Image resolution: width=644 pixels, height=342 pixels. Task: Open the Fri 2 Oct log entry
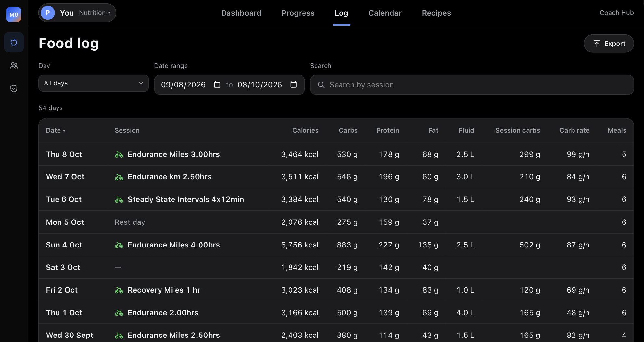pyautogui.click(x=336, y=290)
